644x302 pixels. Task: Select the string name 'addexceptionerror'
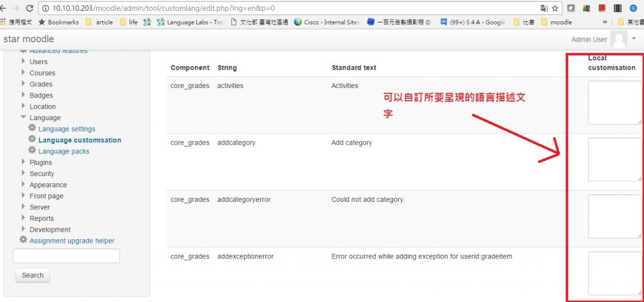point(245,257)
